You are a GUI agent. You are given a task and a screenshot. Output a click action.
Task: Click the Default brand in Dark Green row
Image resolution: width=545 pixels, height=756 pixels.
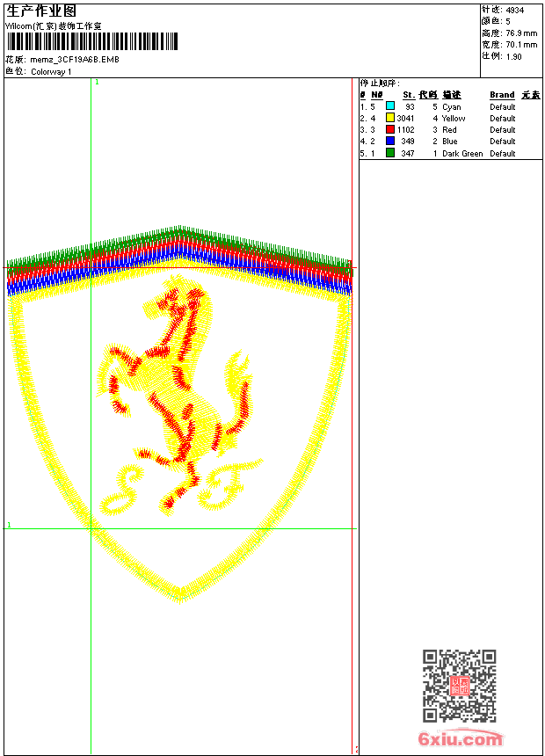[x=503, y=153]
